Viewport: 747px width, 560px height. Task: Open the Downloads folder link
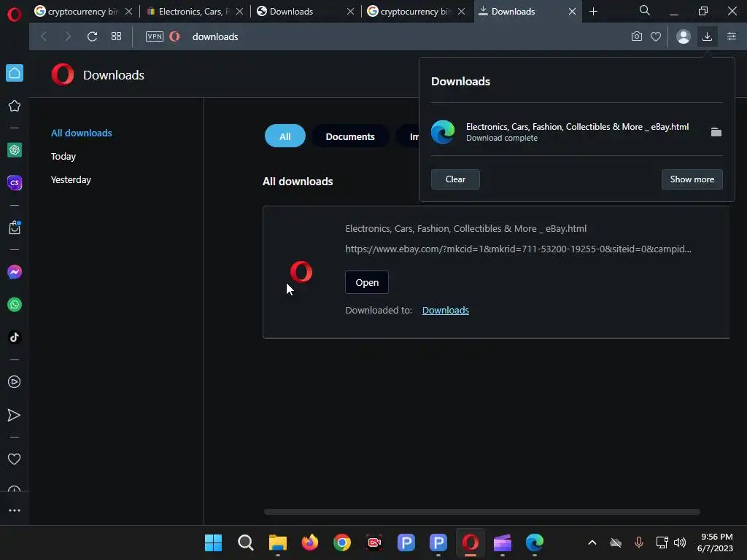point(446,311)
